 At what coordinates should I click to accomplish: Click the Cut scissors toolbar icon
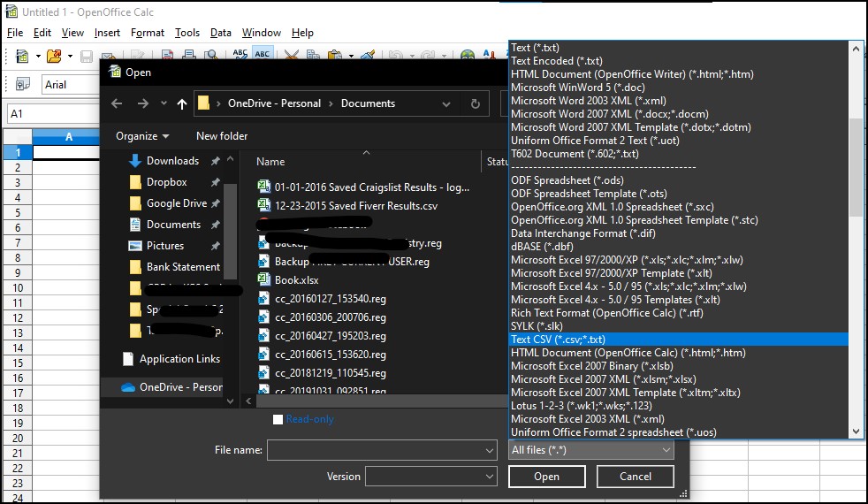click(291, 54)
